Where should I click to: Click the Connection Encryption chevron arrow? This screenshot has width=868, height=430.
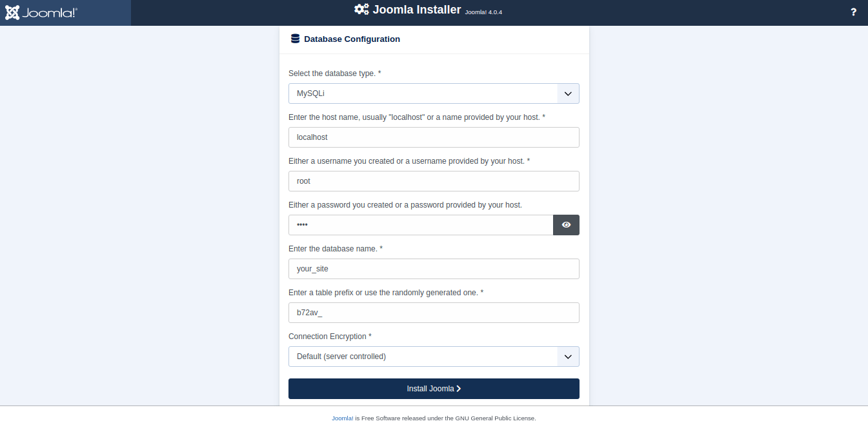pos(568,357)
